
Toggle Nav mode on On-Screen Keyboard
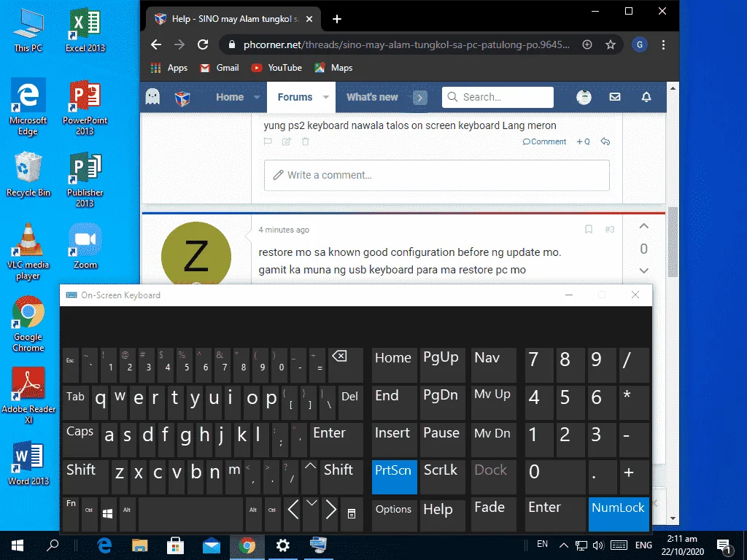click(x=493, y=365)
